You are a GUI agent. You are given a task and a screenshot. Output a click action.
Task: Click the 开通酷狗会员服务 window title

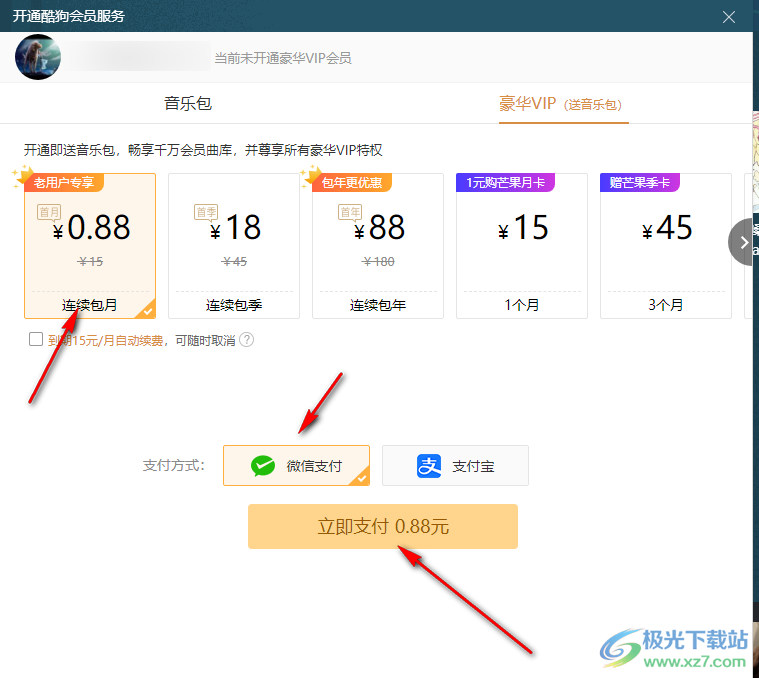click(69, 16)
